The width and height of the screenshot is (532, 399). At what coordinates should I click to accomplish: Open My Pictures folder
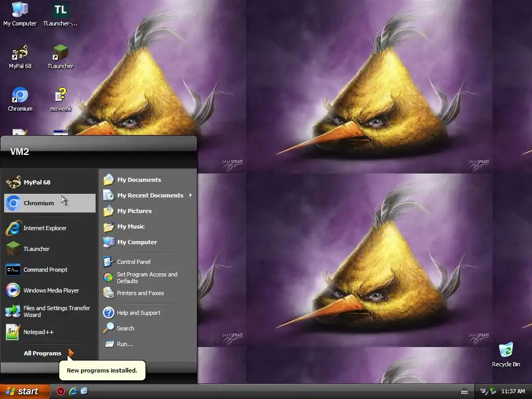[148, 211]
